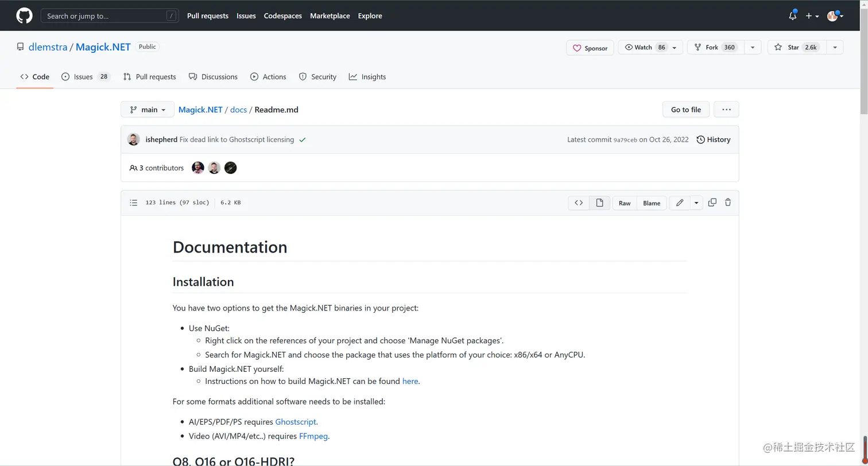Click the first contributor avatar
This screenshot has height=466, width=868.
click(x=198, y=168)
